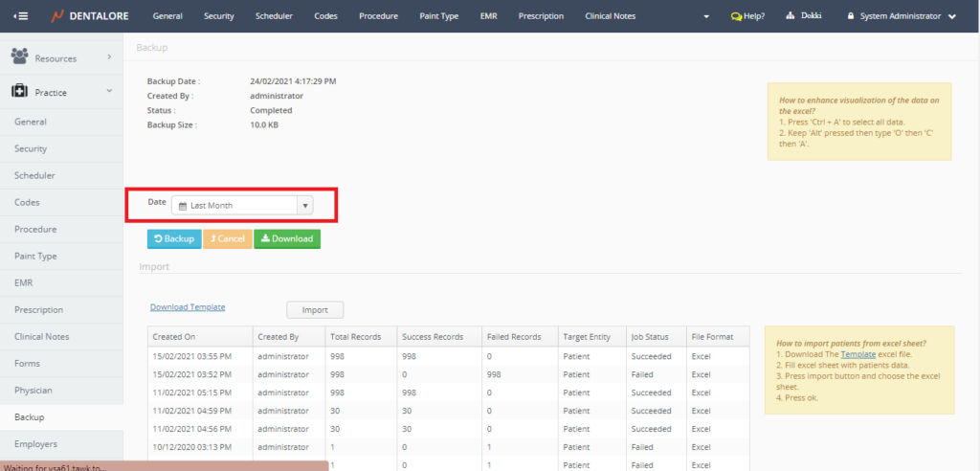The width and height of the screenshot is (980, 471).
Task: Select Employers in the sidebar
Action: tap(35, 444)
